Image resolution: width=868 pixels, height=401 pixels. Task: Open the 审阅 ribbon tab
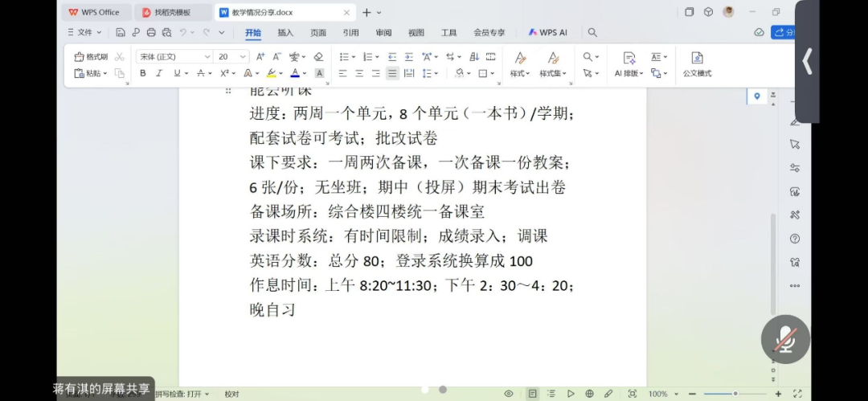[x=383, y=33]
